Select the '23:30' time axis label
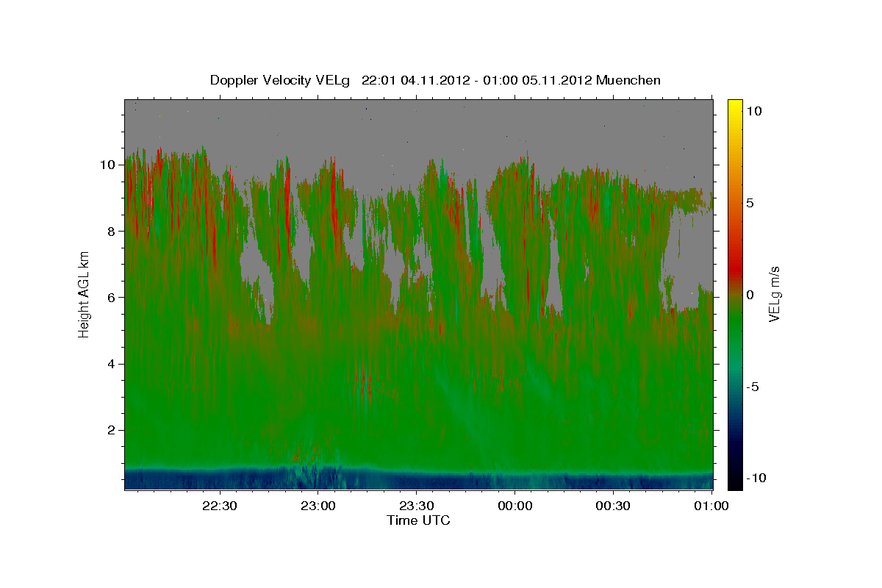882x588 pixels. point(416,506)
